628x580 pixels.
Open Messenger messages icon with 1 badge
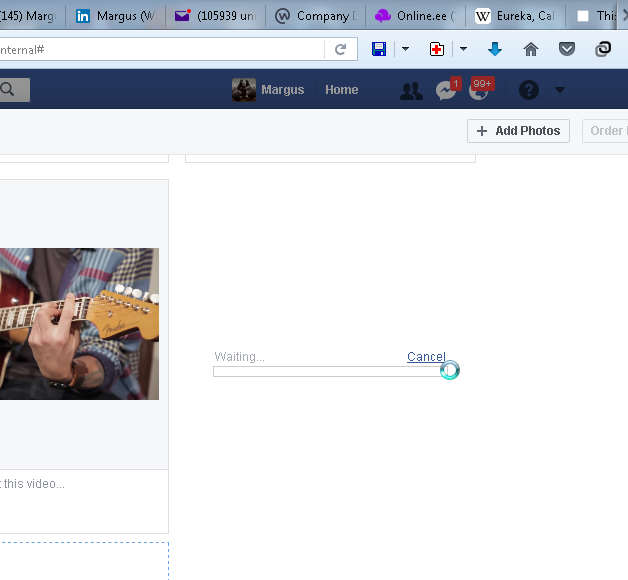[x=446, y=91]
